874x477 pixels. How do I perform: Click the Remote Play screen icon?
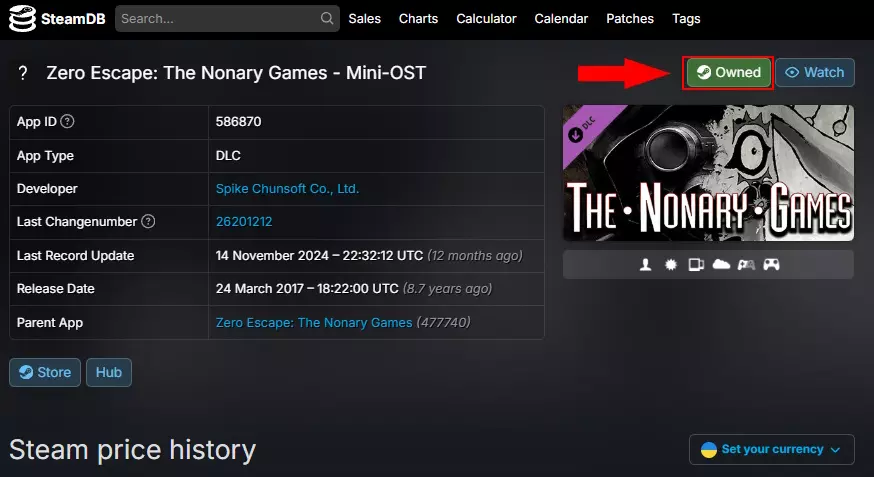696,265
